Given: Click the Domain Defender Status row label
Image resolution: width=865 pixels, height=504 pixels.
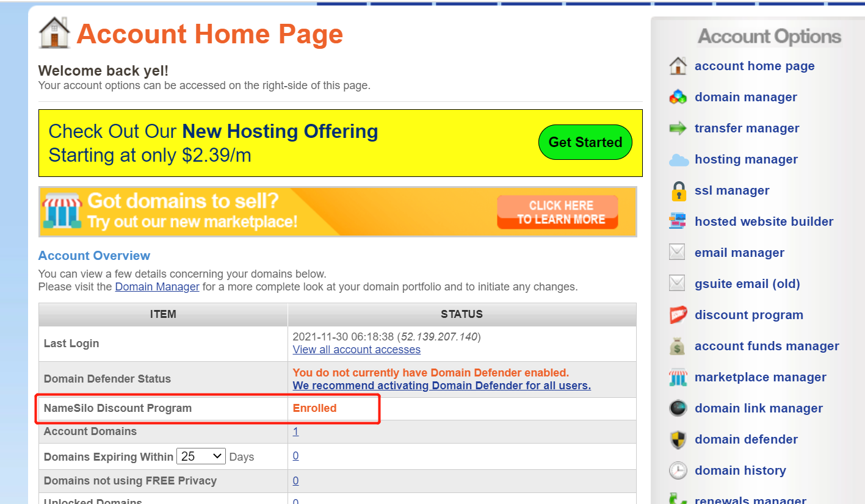Looking at the screenshot, I should (107, 379).
